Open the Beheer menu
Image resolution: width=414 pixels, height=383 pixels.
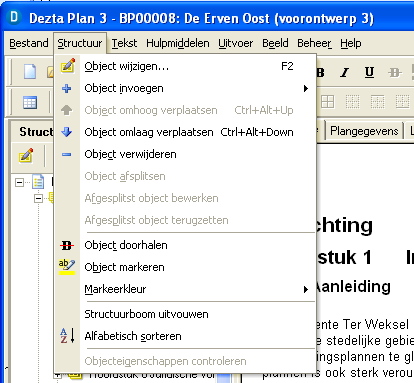click(314, 43)
